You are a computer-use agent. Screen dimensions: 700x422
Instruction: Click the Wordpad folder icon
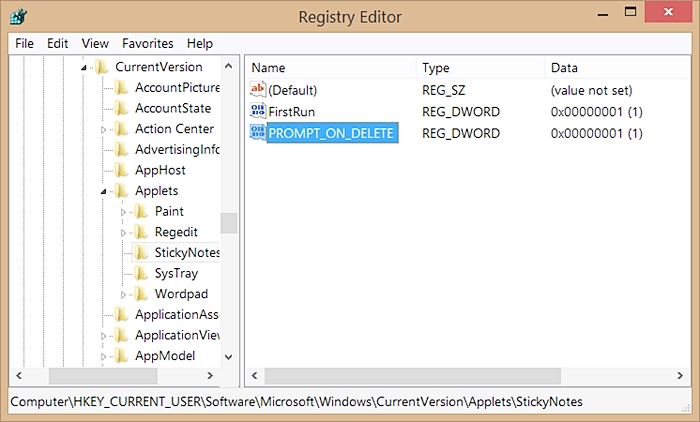(141, 294)
